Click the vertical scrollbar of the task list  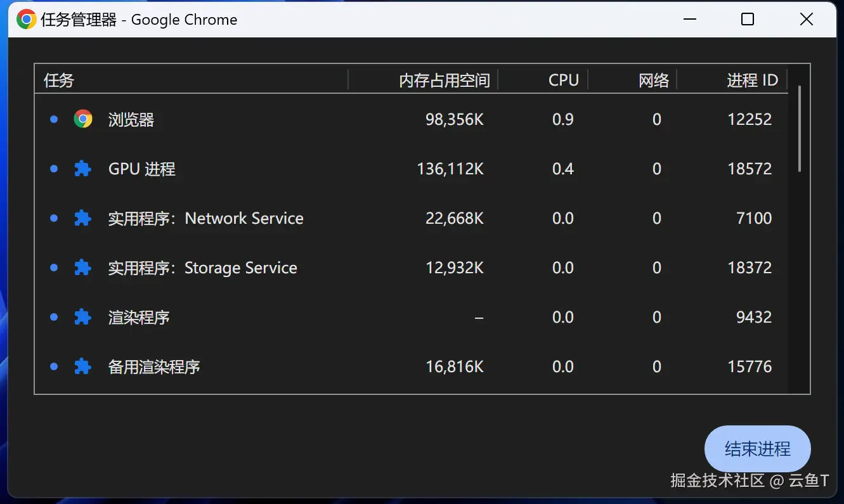pyautogui.click(x=799, y=129)
